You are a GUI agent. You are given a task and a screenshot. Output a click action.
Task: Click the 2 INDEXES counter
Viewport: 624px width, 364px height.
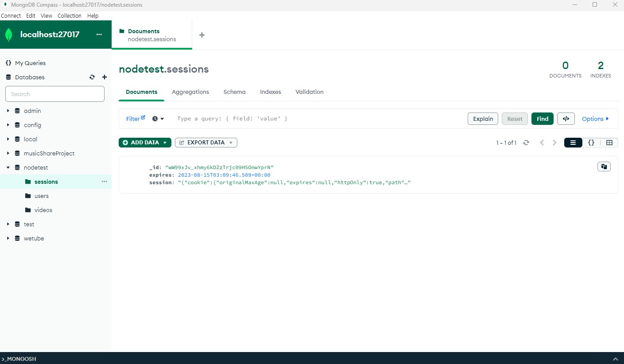click(x=601, y=70)
